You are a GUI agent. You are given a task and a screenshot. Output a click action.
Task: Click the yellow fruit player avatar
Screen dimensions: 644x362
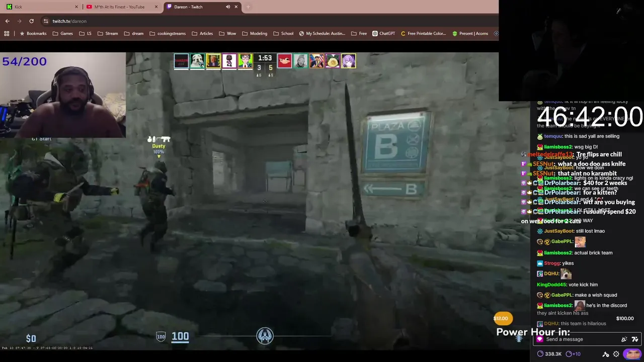(x=333, y=61)
